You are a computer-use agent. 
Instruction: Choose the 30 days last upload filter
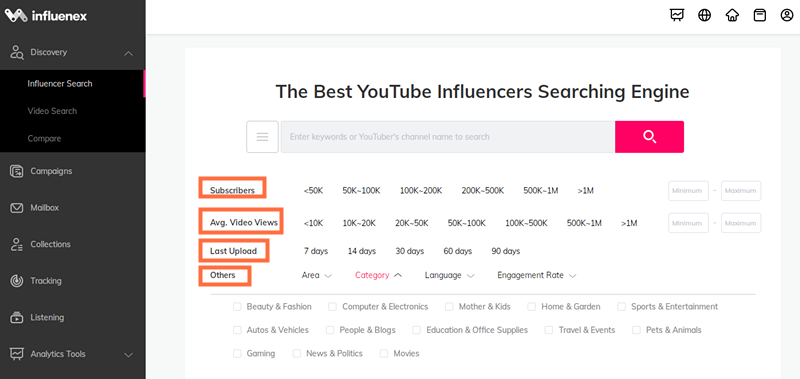pos(409,251)
